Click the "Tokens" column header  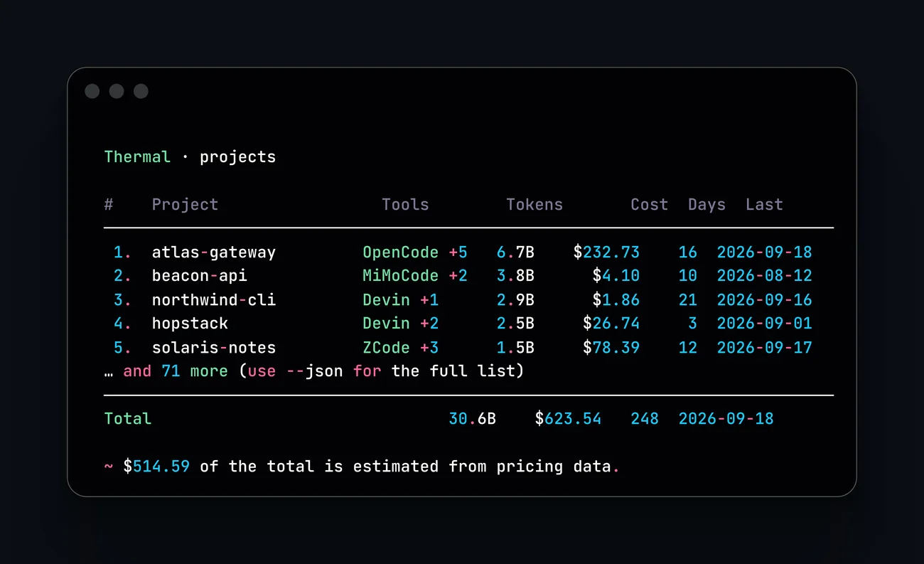[x=534, y=205]
